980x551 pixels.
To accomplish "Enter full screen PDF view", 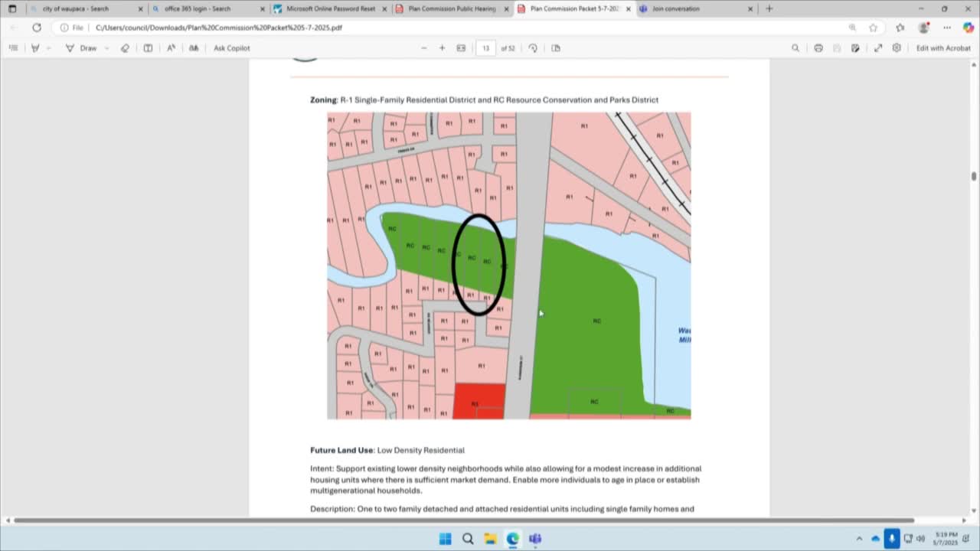I will coord(878,48).
